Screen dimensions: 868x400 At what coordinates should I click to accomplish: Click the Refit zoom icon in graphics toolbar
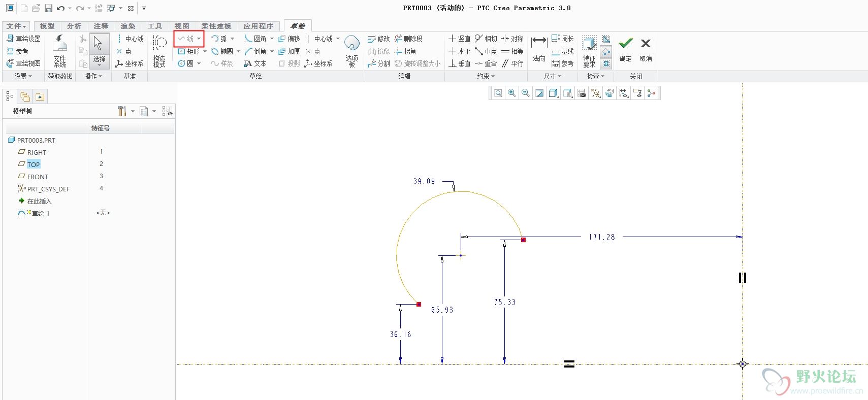(x=498, y=93)
